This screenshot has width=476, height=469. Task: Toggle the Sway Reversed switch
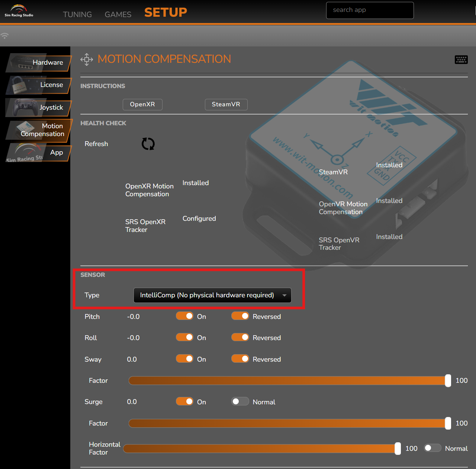pos(240,359)
